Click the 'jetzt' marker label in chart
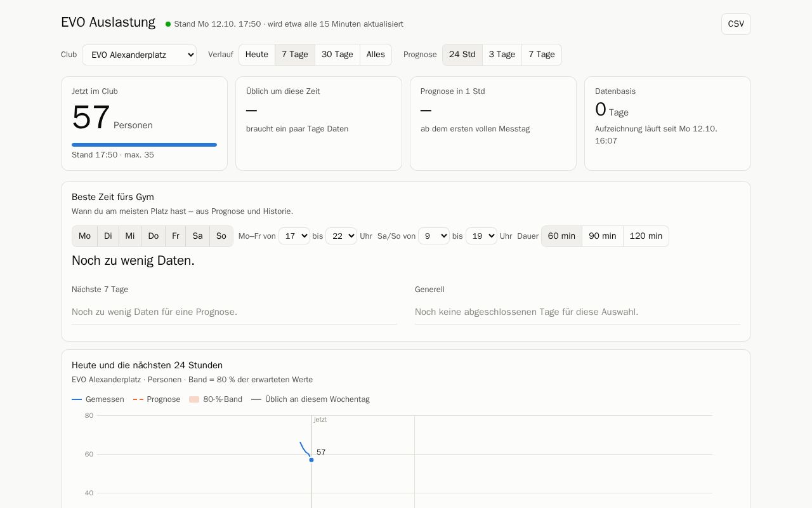This screenshot has height=508, width=812. (x=320, y=420)
